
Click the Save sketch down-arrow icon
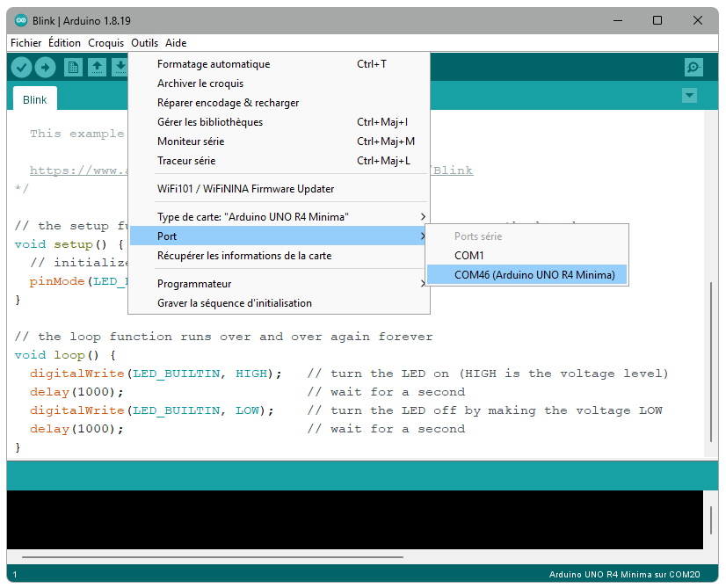(x=119, y=68)
